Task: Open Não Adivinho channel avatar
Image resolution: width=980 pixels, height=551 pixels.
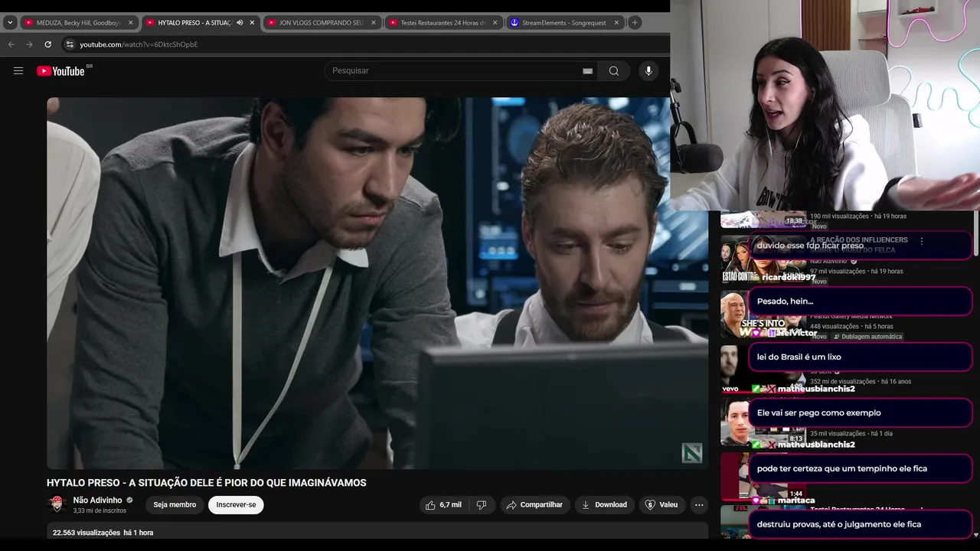Action: tap(57, 504)
